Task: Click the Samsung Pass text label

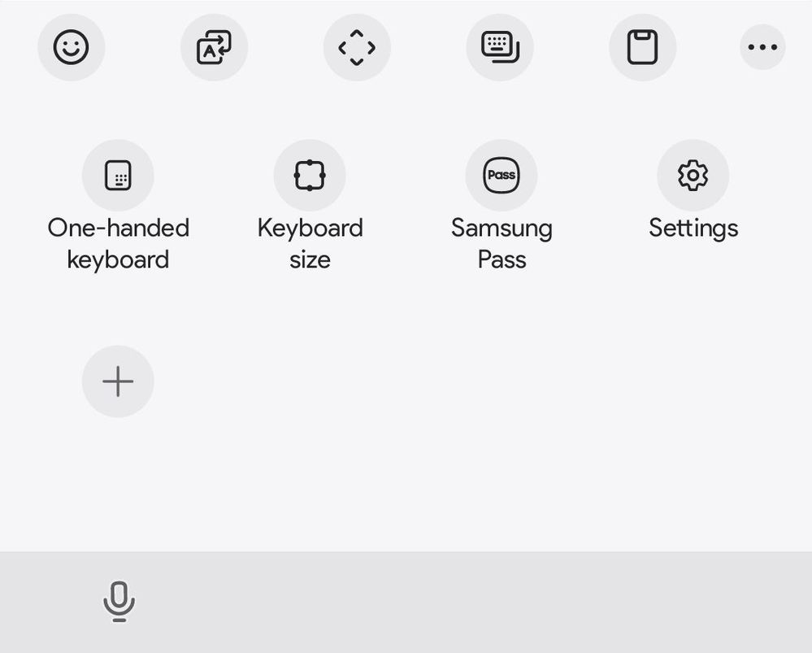Action: pyautogui.click(x=502, y=244)
